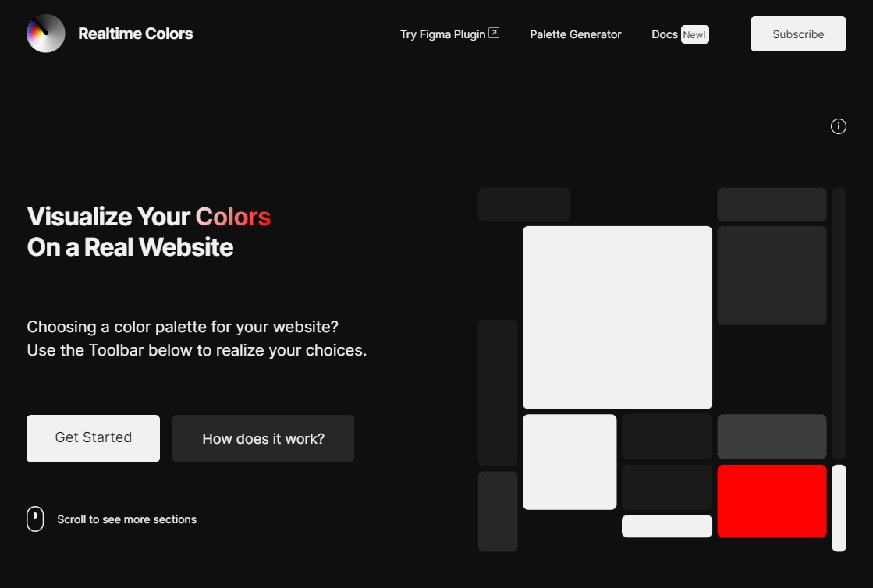Click the tall white vertical bar beside the red block
873x588 pixels.
click(839, 508)
